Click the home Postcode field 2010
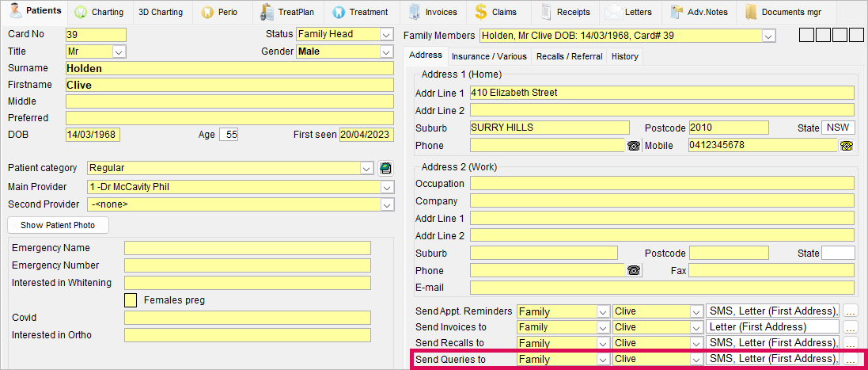This screenshot has width=868, height=370. (729, 128)
